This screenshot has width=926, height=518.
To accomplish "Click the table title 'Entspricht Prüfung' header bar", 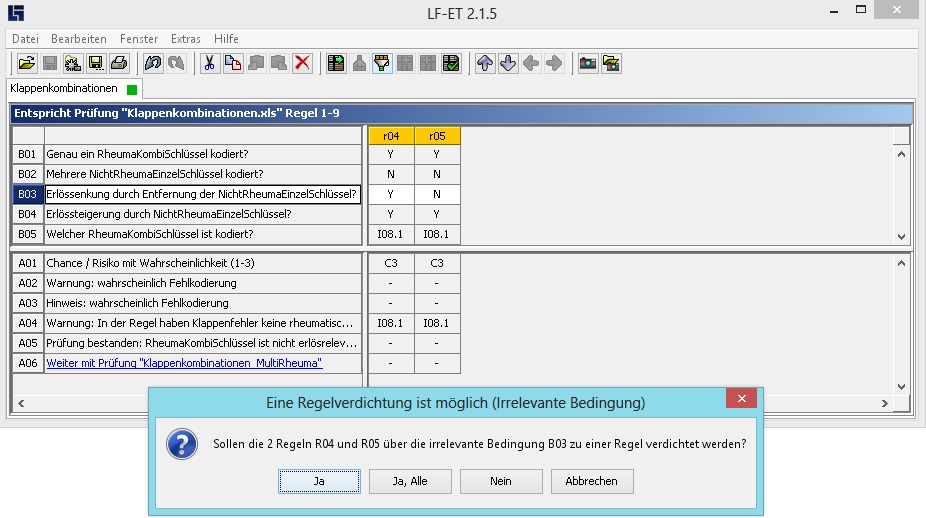I will coord(461,113).
